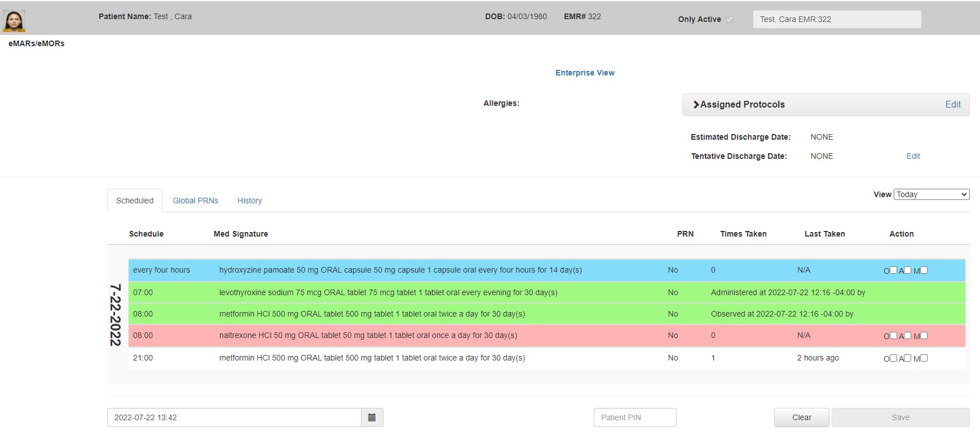Click Edit next to Assigned Protocols
Screen dimensions: 980x436
953,105
